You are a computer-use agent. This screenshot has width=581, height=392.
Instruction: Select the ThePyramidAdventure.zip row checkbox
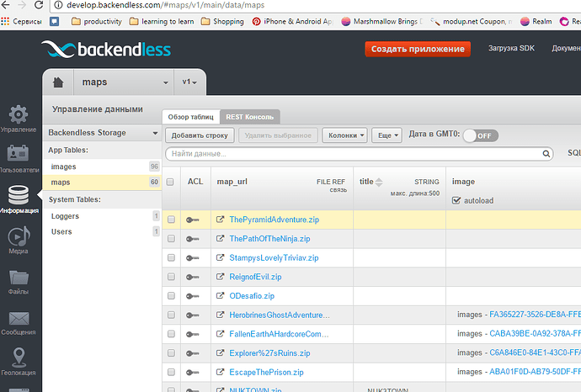(171, 220)
